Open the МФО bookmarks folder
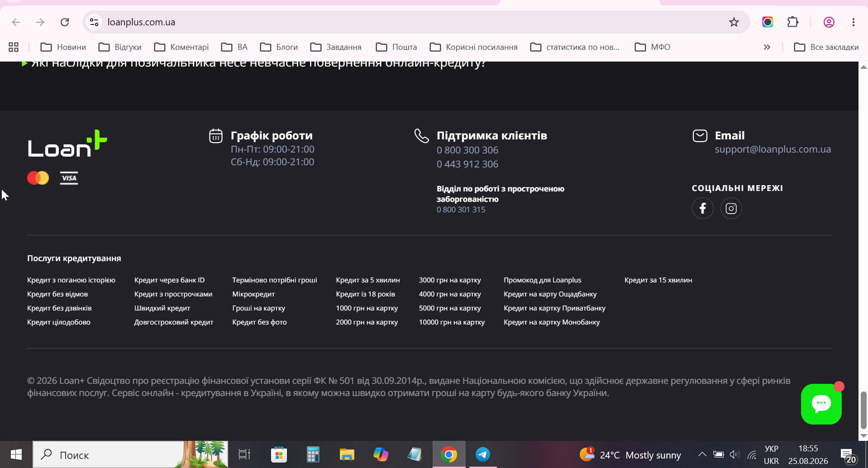 coord(653,47)
